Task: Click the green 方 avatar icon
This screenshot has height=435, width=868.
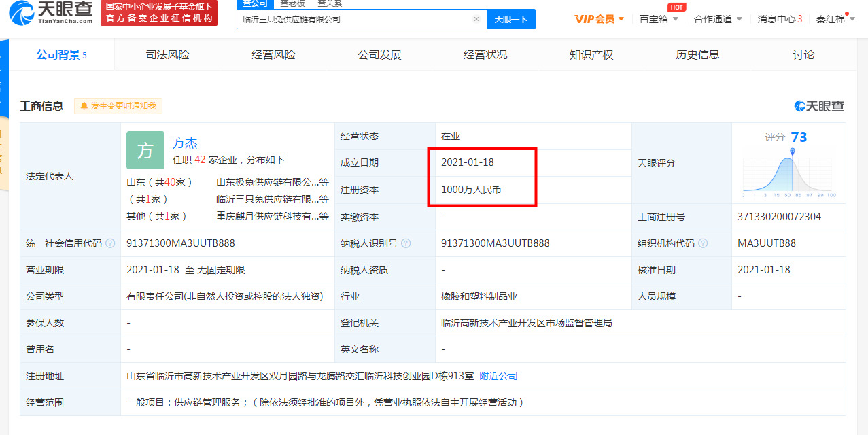Action: pos(145,150)
